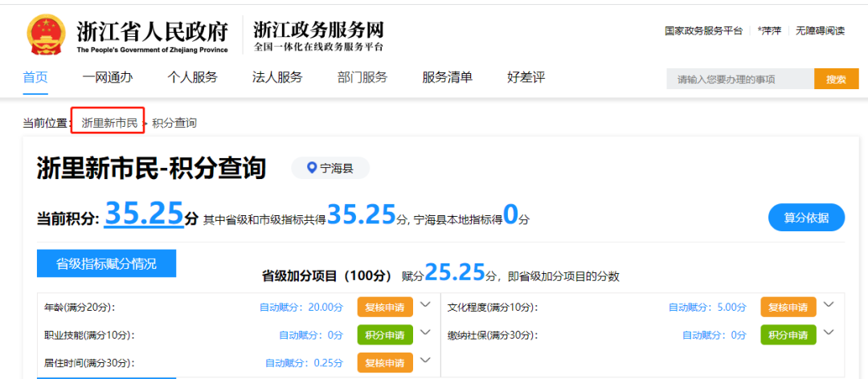Select the 省级指标赋分情况 tab
Viewport: 868px width, 379px height.
106,263
